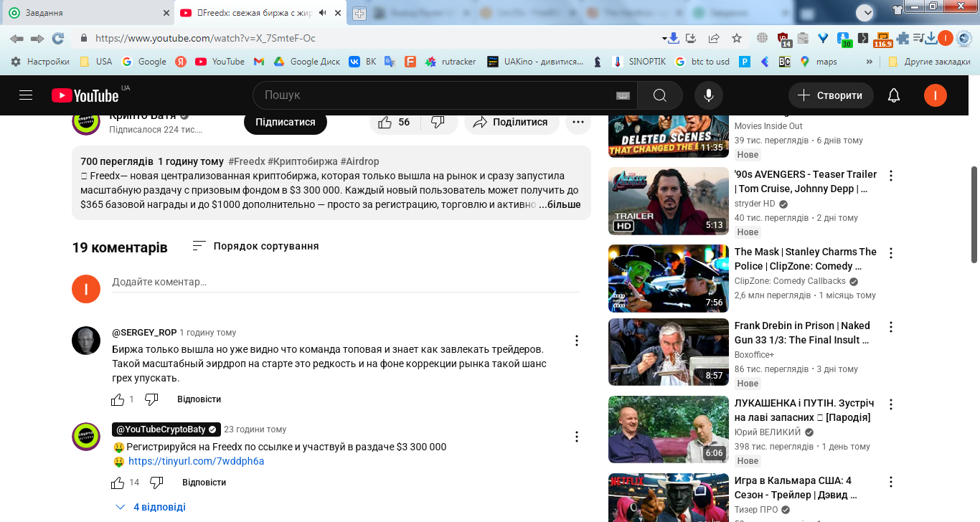Viewport: 980px width, 522px height.
Task: Open the t-shirt theme icon in the title bar
Action: click(x=897, y=9)
